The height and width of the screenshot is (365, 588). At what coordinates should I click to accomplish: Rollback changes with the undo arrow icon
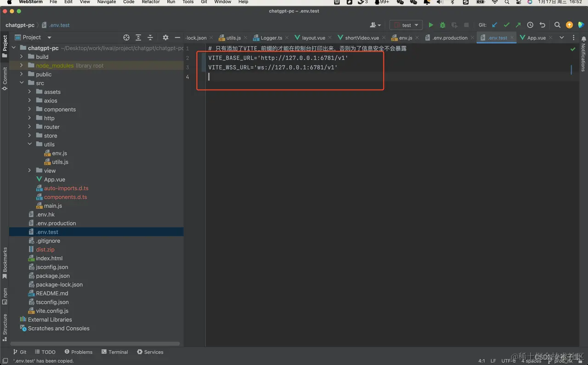[542, 25]
